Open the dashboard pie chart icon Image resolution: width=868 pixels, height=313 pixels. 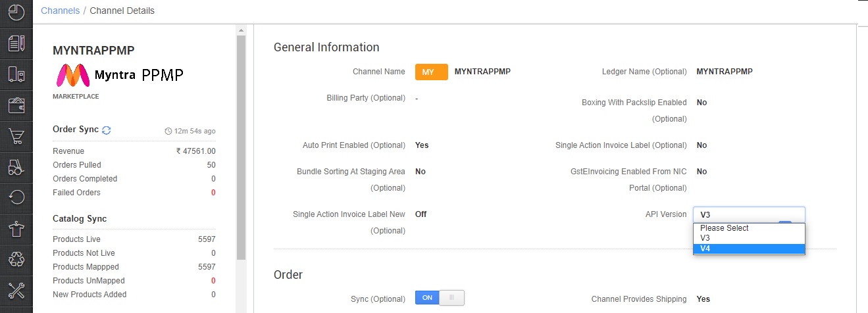(x=16, y=12)
